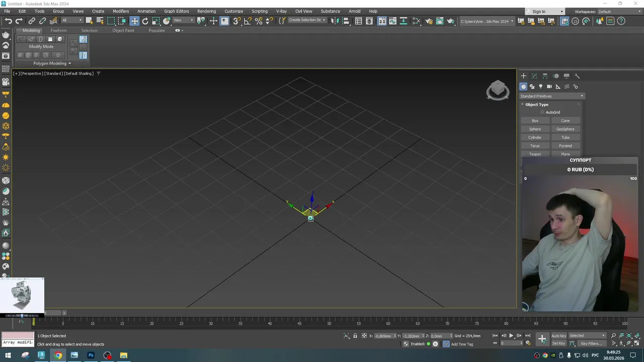
Task: Click the Sphere primitive button
Action: coord(535,129)
